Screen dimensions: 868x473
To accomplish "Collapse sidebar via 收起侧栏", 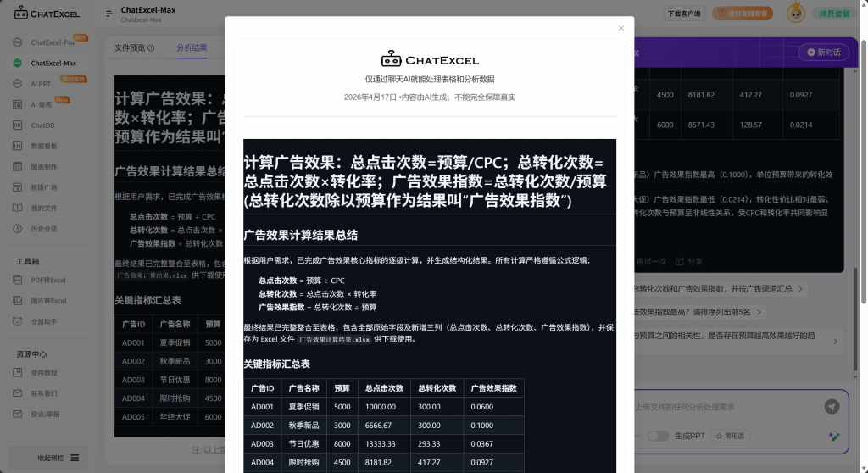I will point(58,458).
